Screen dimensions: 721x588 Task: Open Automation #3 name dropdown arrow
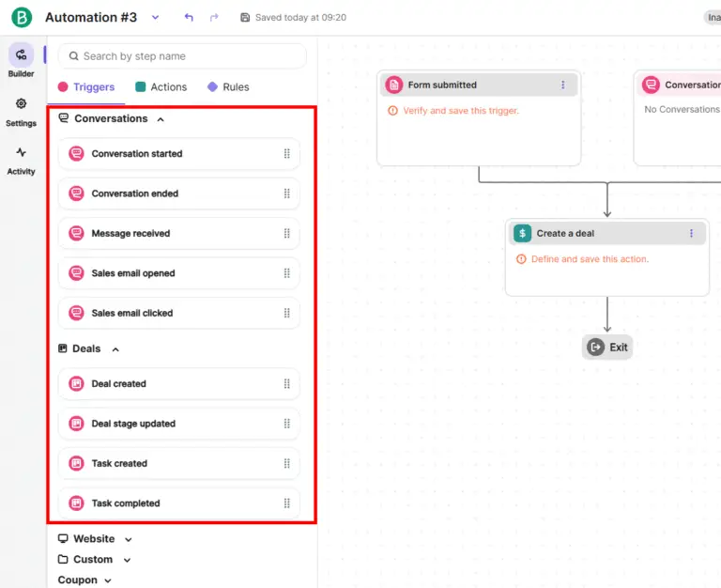(x=156, y=18)
